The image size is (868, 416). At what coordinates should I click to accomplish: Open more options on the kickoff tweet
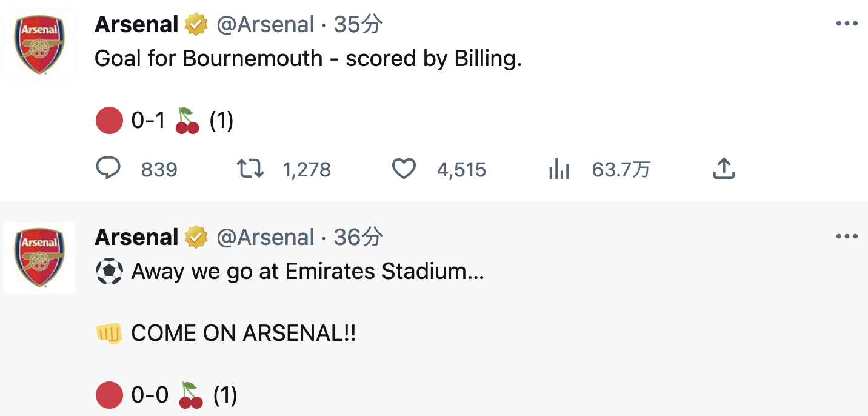[x=846, y=237]
